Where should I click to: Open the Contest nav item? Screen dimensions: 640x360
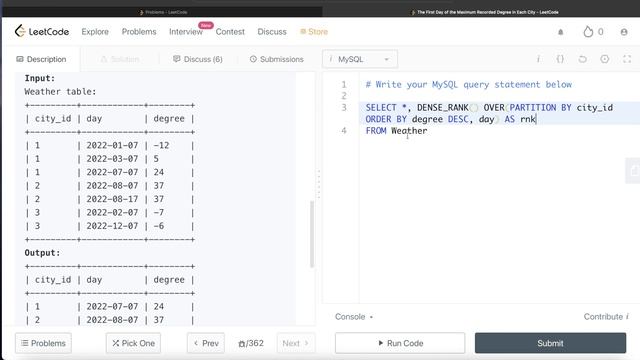point(230,31)
